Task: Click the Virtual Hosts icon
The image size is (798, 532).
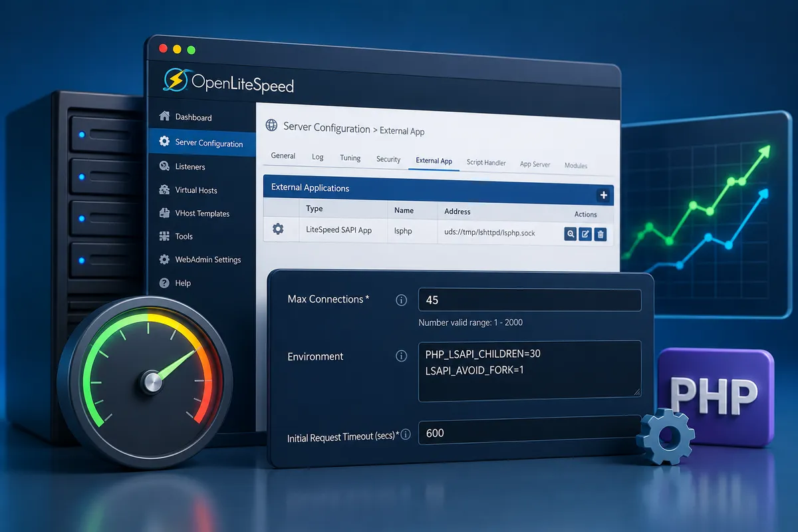Action: coord(164,190)
